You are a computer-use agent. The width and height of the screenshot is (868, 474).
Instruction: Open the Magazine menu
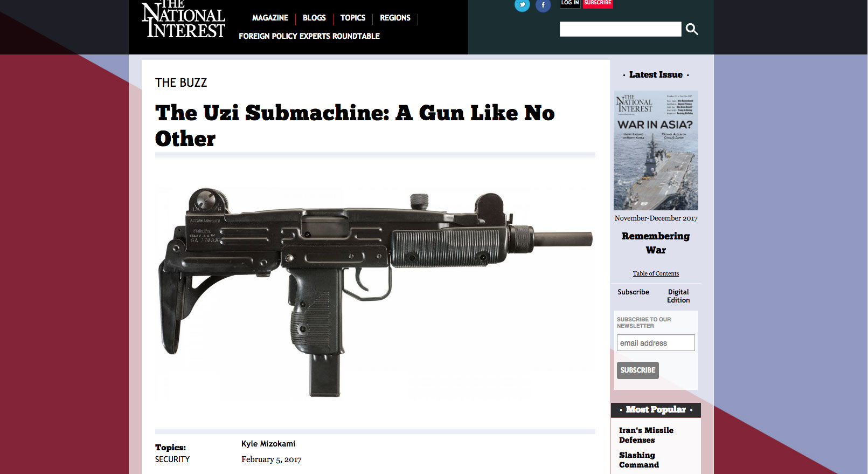pyautogui.click(x=270, y=18)
